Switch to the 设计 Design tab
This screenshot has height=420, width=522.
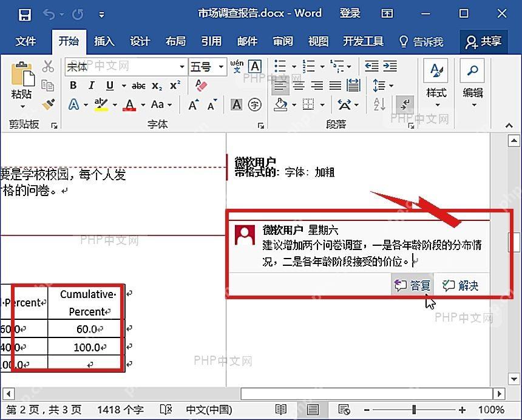tap(140, 41)
